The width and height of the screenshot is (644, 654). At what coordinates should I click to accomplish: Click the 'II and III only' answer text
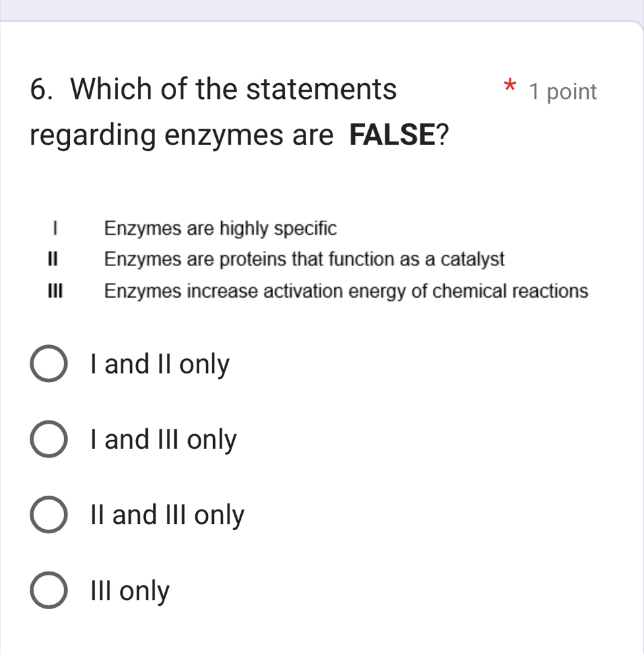point(168,515)
